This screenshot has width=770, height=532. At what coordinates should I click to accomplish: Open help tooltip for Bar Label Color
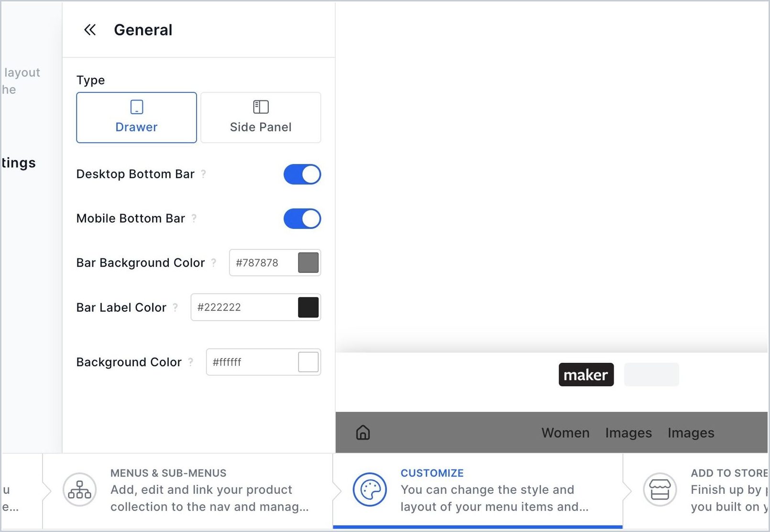pos(175,307)
